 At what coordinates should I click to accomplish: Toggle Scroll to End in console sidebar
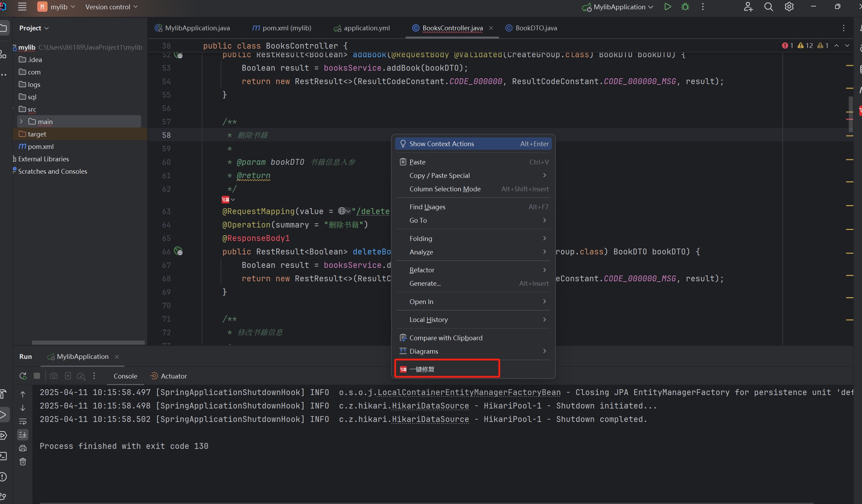23,435
